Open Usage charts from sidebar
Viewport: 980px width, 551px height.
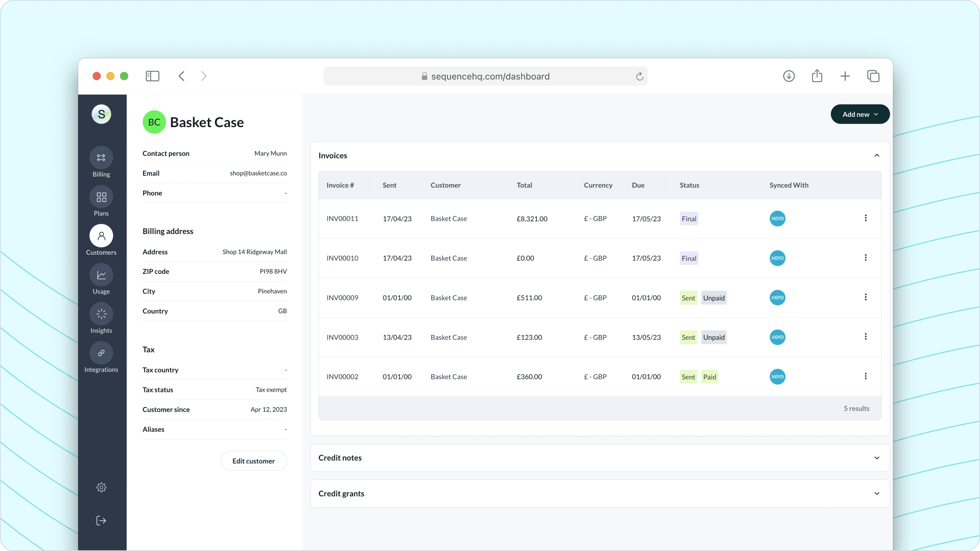pyautogui.click(x=101, y=275)
